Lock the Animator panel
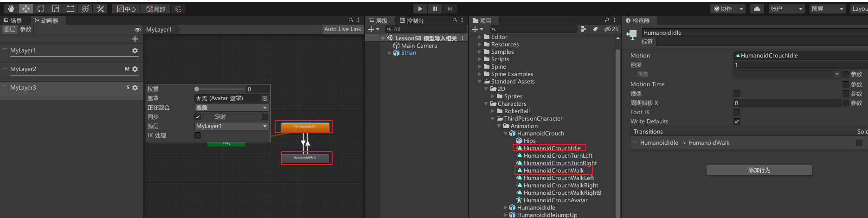This screenshot has width=868, height=218. point(351,20)
